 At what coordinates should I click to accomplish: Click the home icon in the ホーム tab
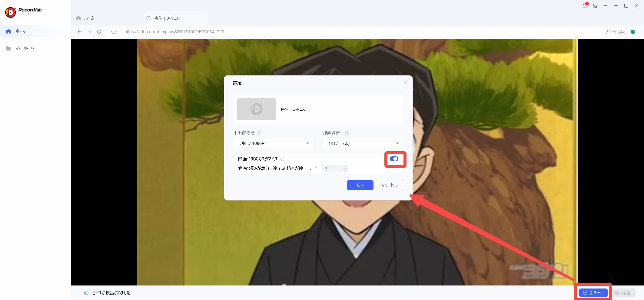click(78, 18)
